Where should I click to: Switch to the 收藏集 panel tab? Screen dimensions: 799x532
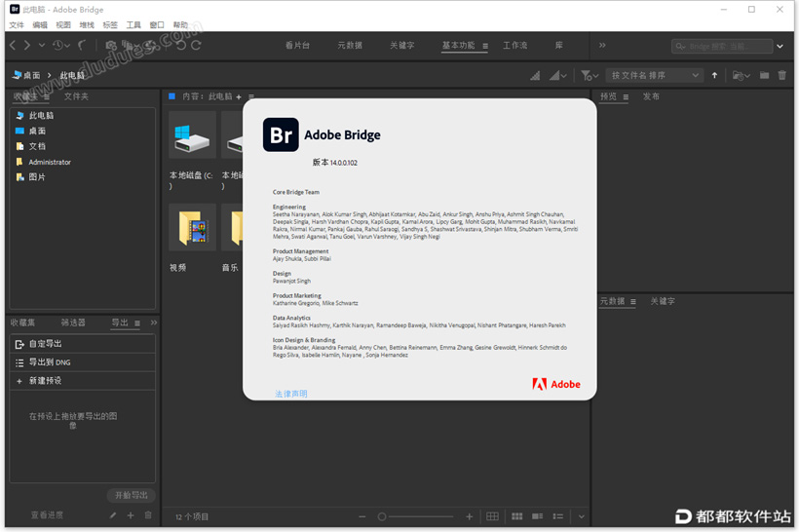[22, 323]
